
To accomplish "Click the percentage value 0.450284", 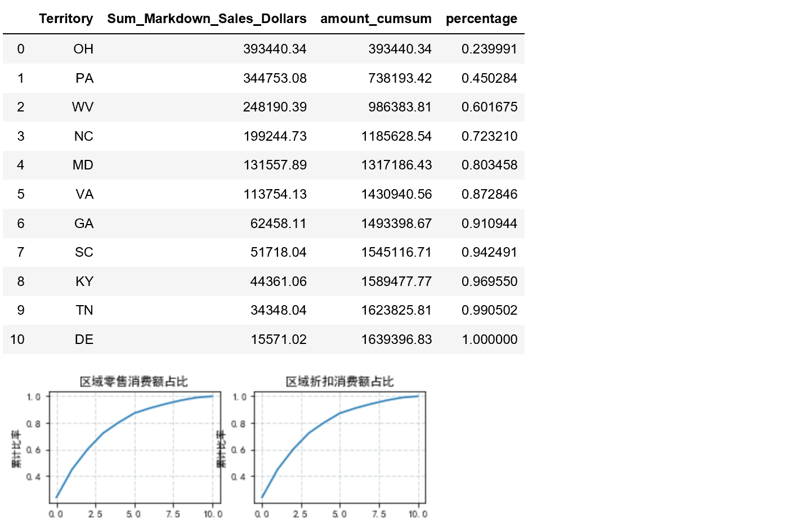I will click(x=489, y=78).
